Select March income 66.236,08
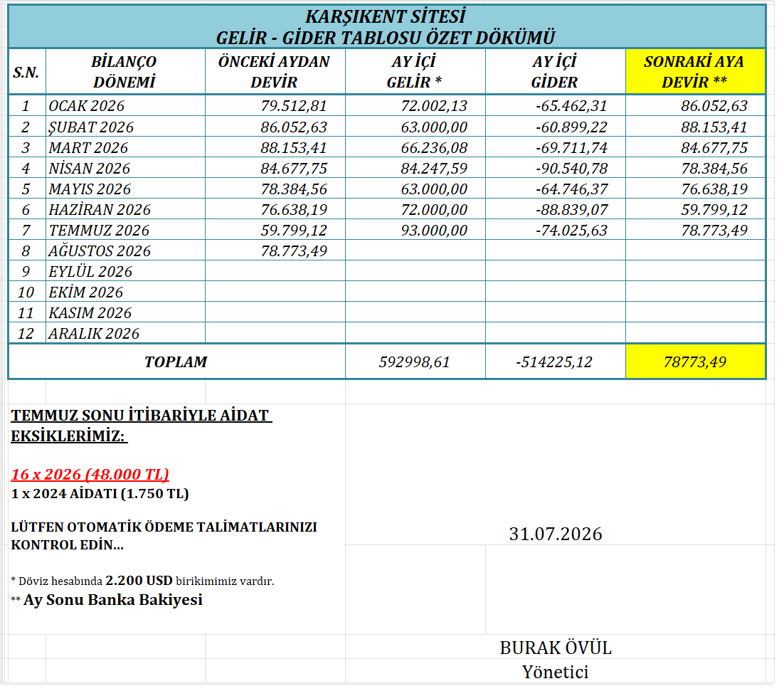The height and width of the screenshot is (696, 784). [433, 148]
